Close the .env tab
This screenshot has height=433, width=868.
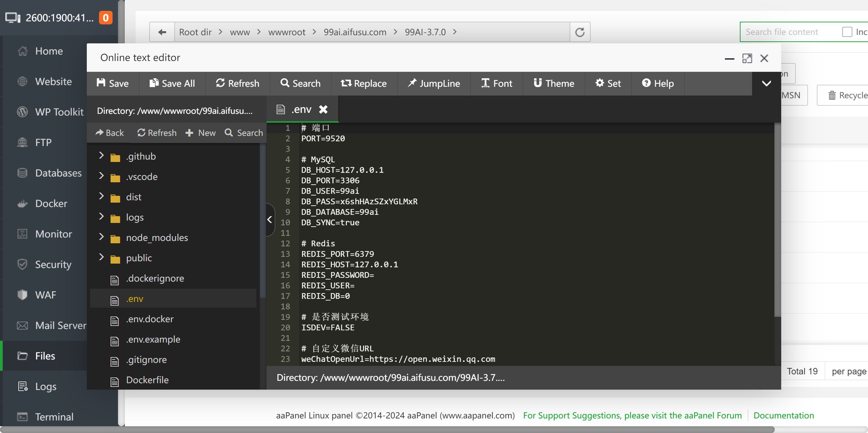[323, 109]
